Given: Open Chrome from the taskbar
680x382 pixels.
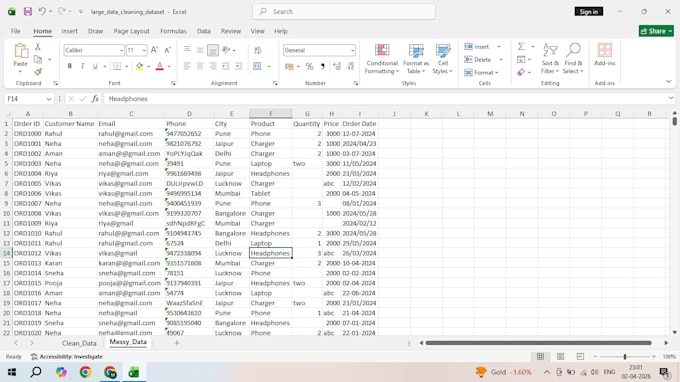Looking at the screenshot, I should (85, 372).
